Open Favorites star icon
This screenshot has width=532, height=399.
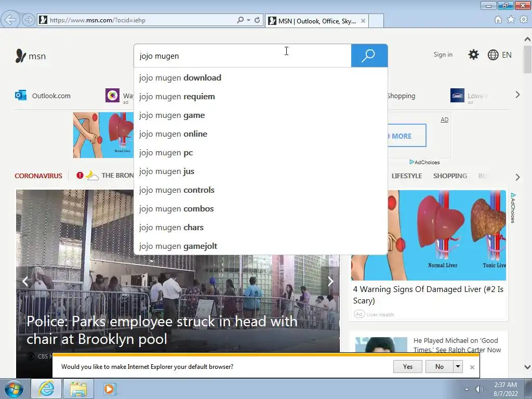[x=511, y=20]
